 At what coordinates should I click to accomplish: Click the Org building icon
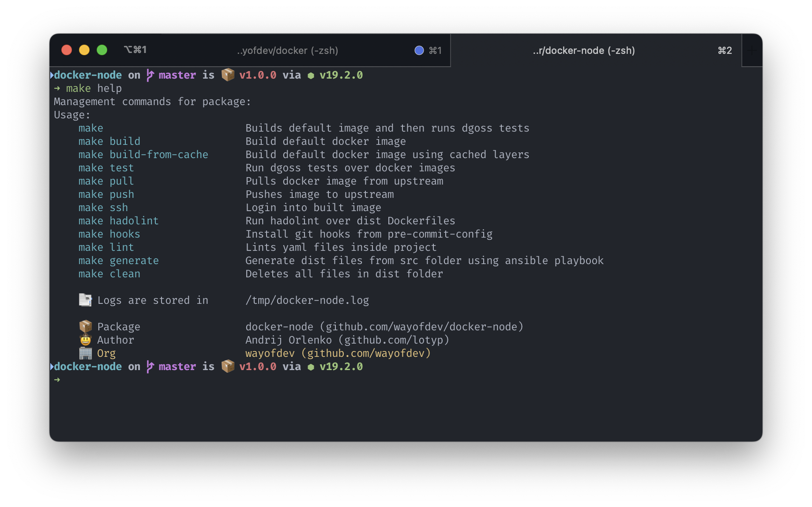[x=85, y=353]
